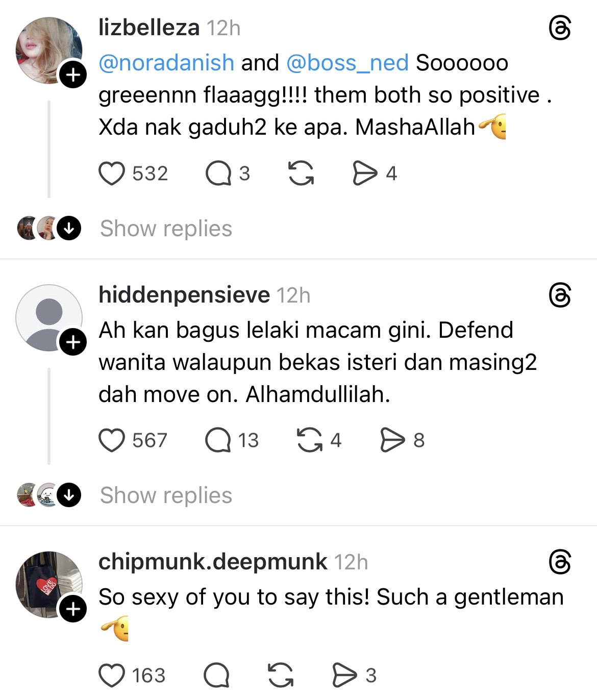
Task: Follow hiddenpensieve using plus badge
Action: click(x=73, y=342)
